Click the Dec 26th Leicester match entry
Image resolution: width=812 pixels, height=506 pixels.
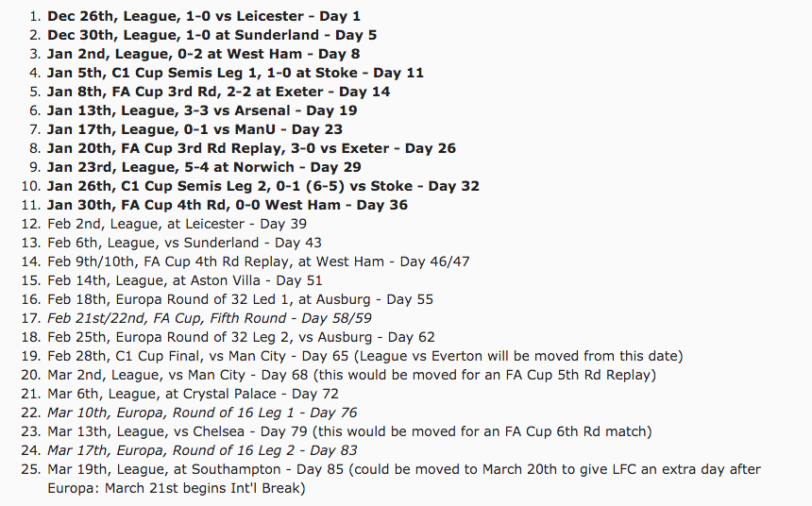pyautogui.click(x=203, y=16)
